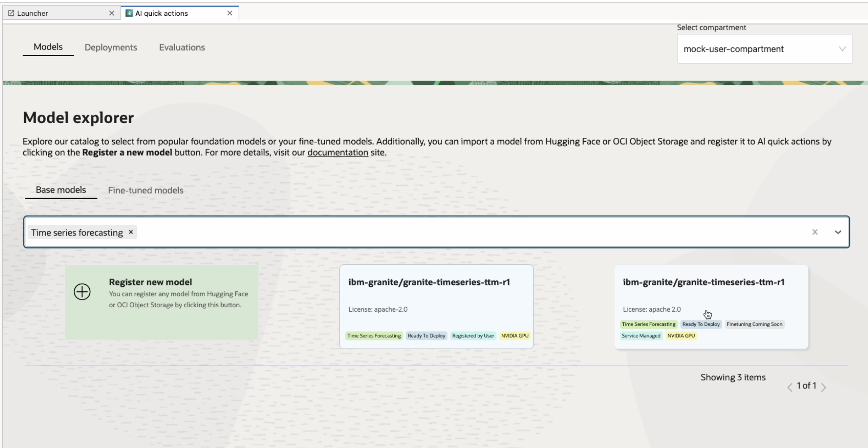Switch to the Evaluations tab

[x=182, y=47]
